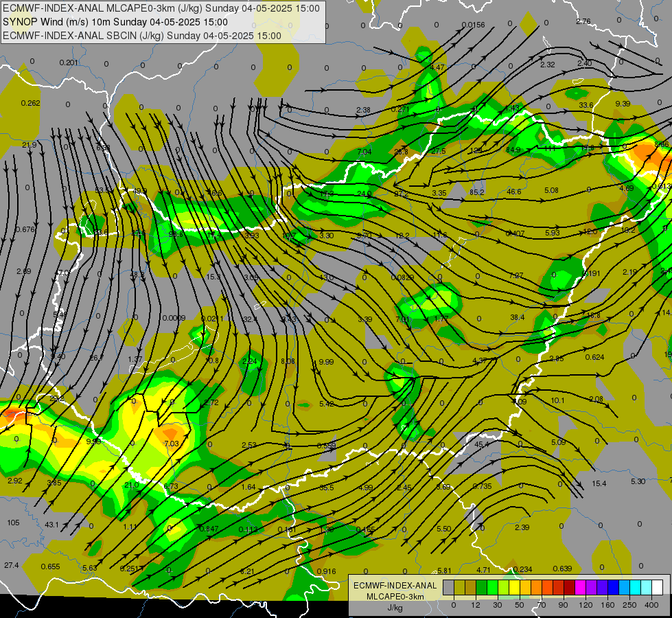672x618 pixels.
Task: Click the map value 105
Action: pyautogui.click(x=13, y=523)
